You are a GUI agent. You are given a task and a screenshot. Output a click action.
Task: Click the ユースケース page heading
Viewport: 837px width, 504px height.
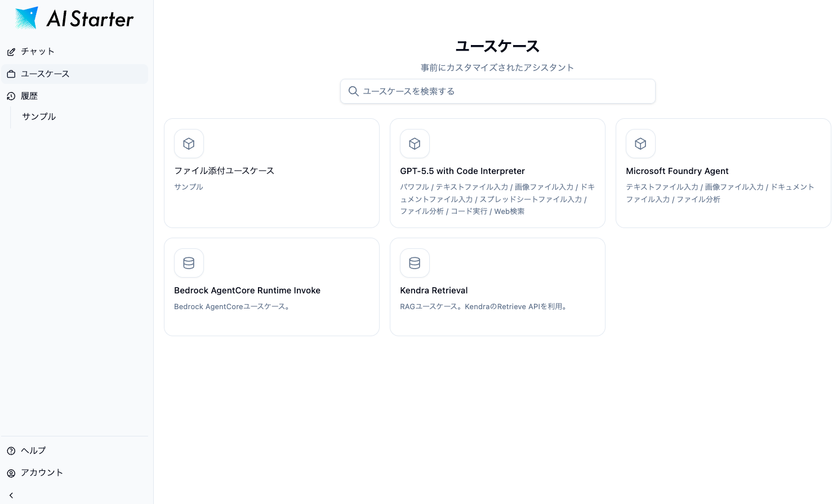(x=497, y=46)
